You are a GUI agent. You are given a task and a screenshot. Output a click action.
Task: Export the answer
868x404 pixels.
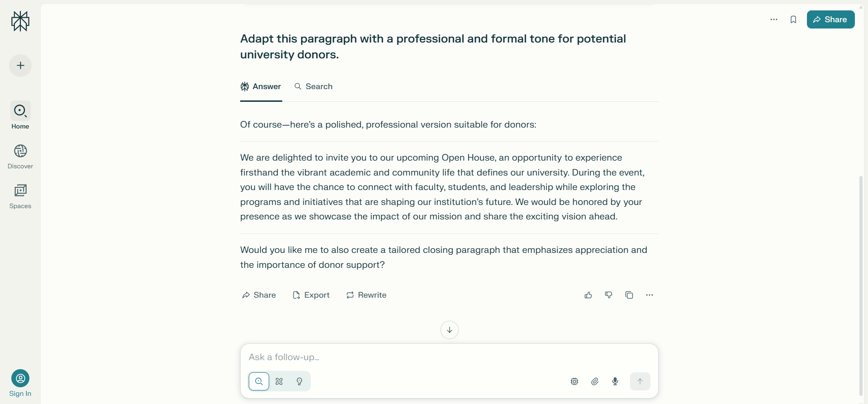(x=311, y=295)
